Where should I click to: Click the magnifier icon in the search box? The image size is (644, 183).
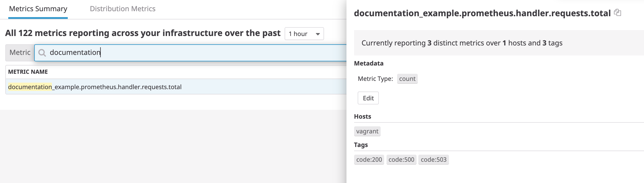[x=42, y=53]
